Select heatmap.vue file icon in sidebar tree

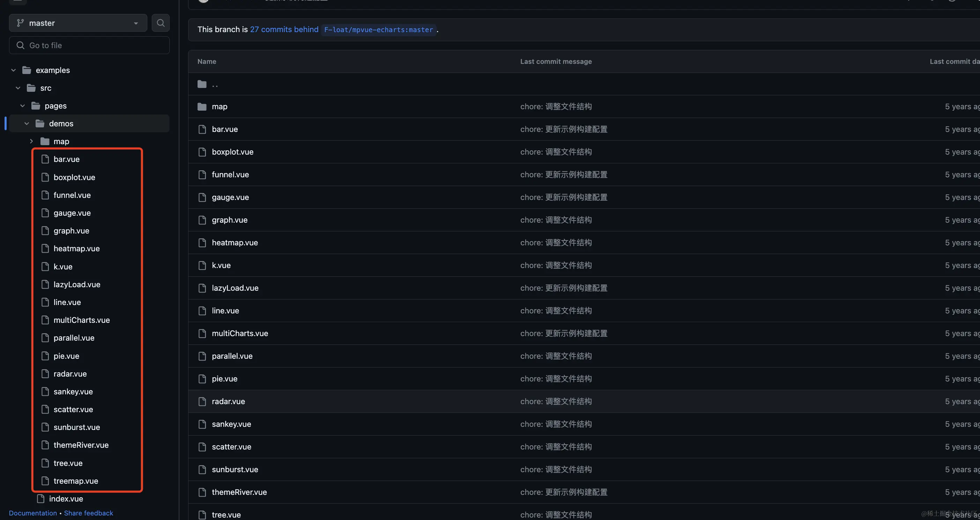tap(45, 248)
